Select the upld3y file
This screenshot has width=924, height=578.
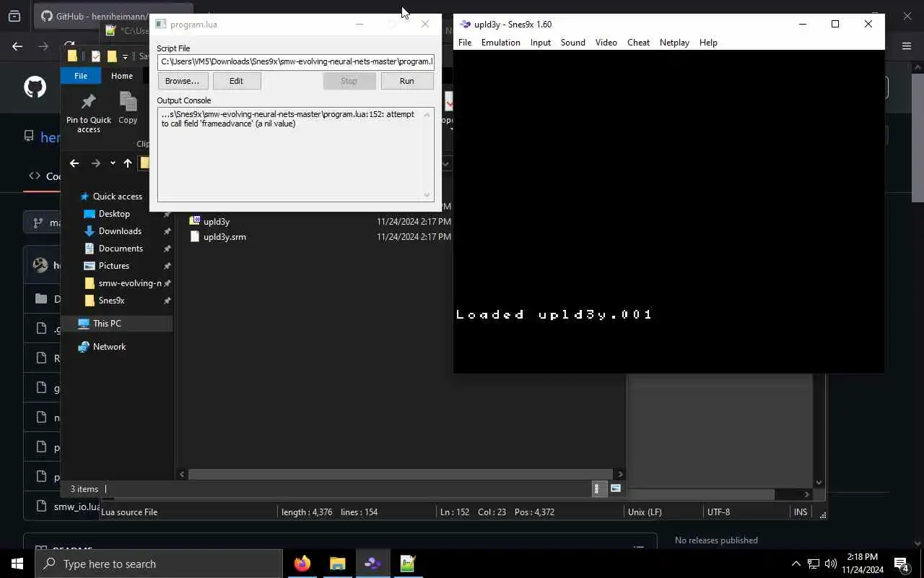coord(216,222)
